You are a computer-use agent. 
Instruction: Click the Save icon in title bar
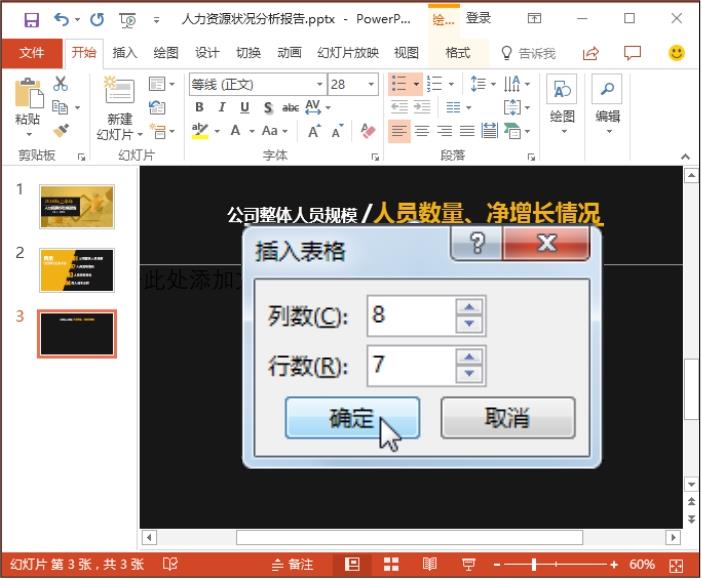[x=31, y=19]
